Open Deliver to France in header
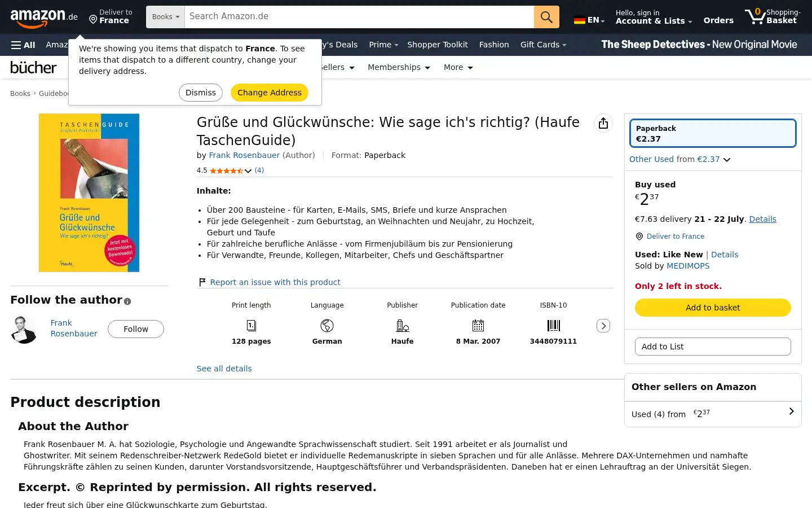The width and height of the screenshot is (812, 508). (110, 17)
